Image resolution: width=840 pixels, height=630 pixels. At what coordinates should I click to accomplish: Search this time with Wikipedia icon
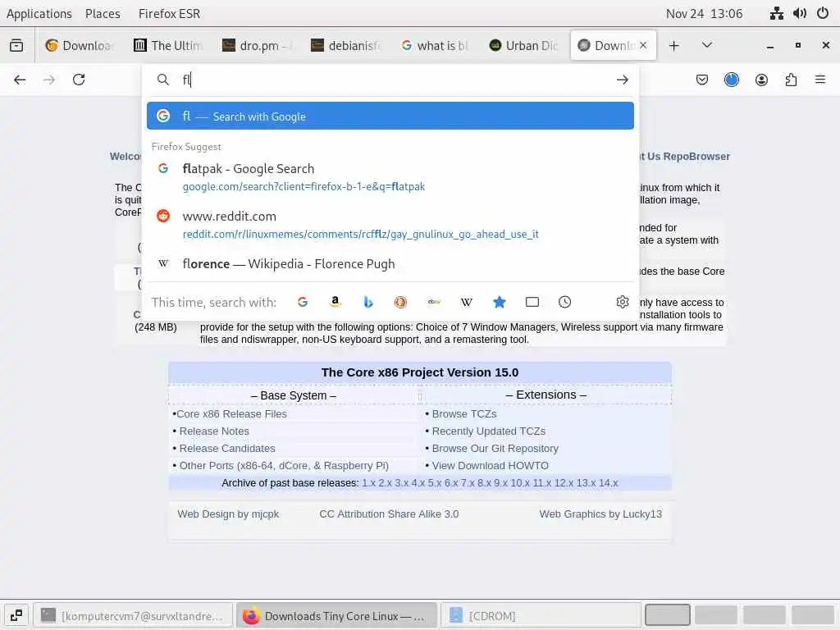(x=467, y=302)
